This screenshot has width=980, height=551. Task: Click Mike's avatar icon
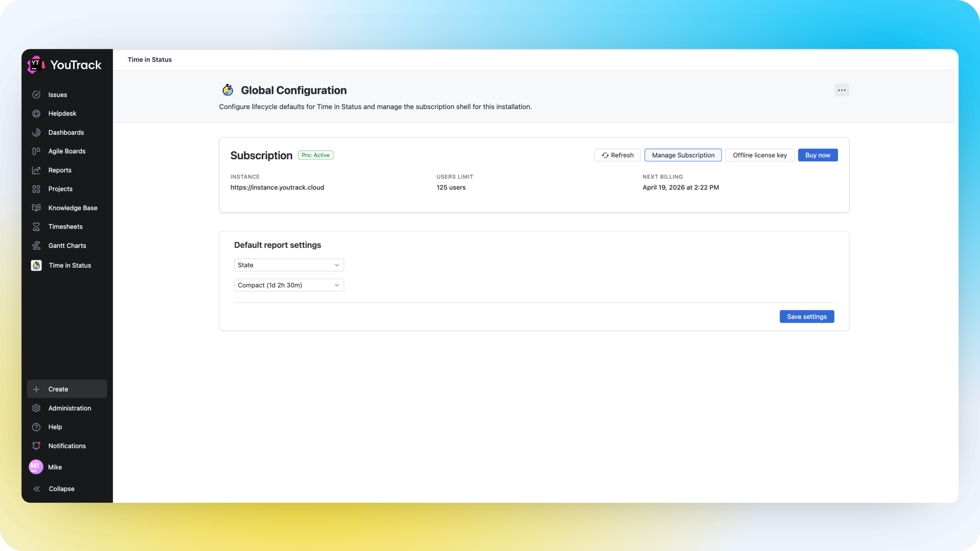36,467
